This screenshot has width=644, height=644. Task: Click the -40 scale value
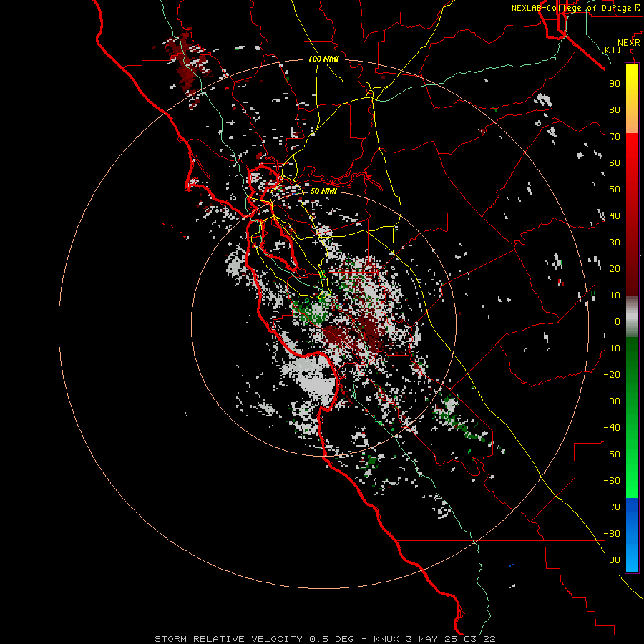[612, 428]
